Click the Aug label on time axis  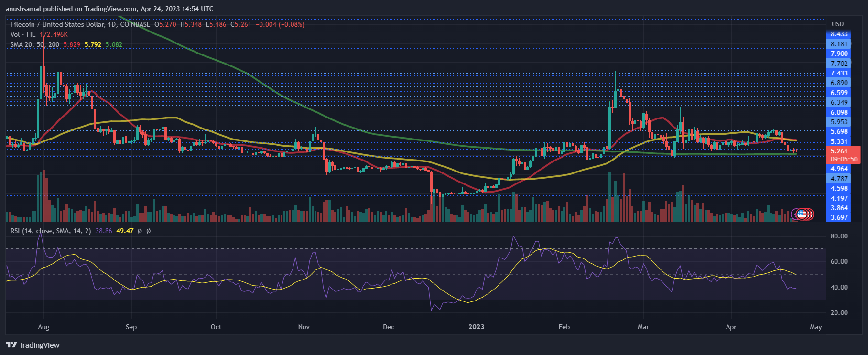[43, 327]
